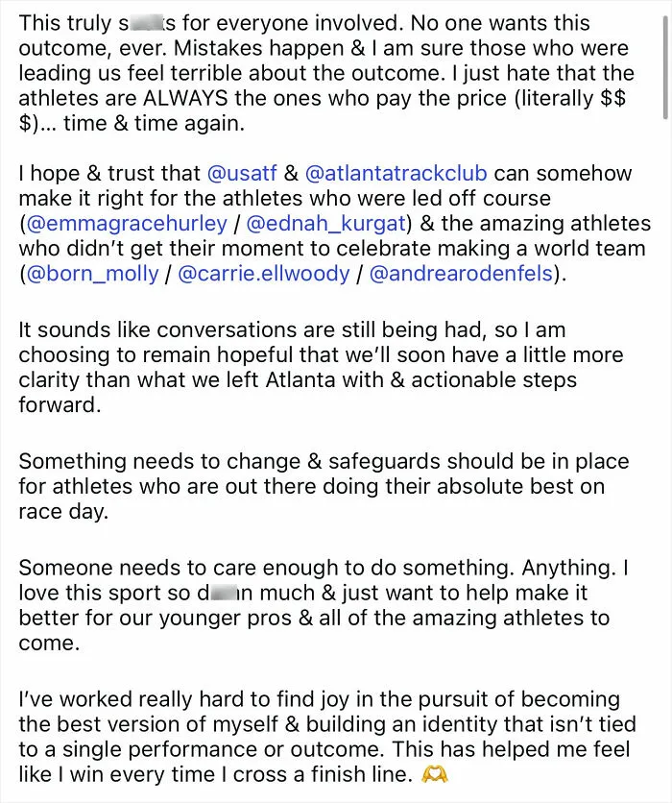Click the @andrearodenfels mention
The height and width of the screenshot is (803, 672).
pyautogui.click(x=461, y=274)
